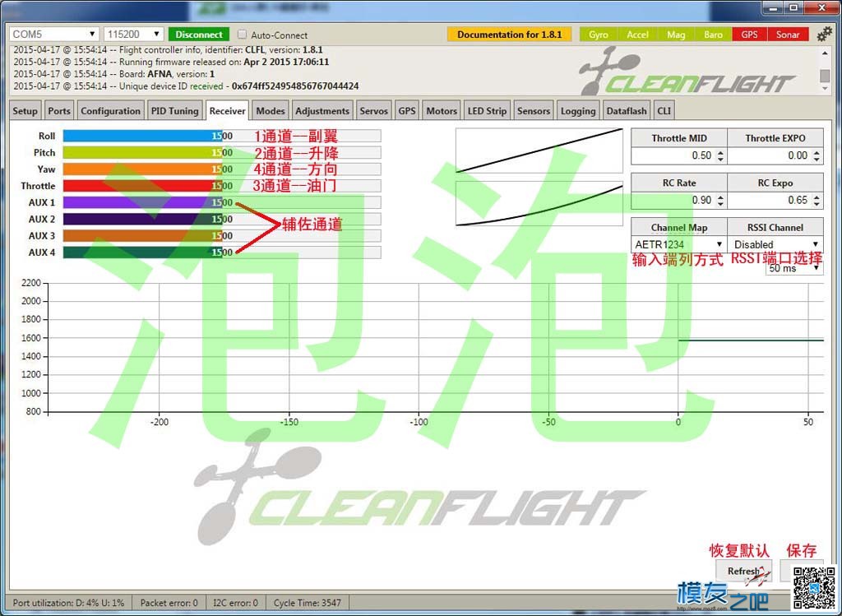Open the CLI tab

point(664,111)
